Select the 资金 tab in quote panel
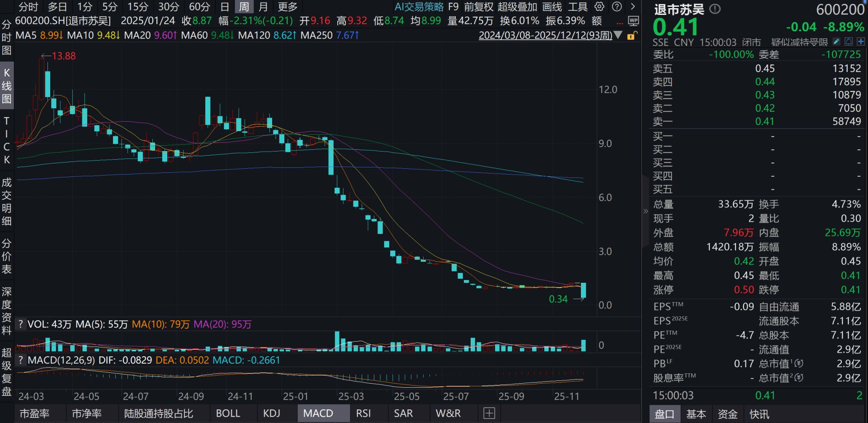 pyautogui.click(x=727, y=414)
